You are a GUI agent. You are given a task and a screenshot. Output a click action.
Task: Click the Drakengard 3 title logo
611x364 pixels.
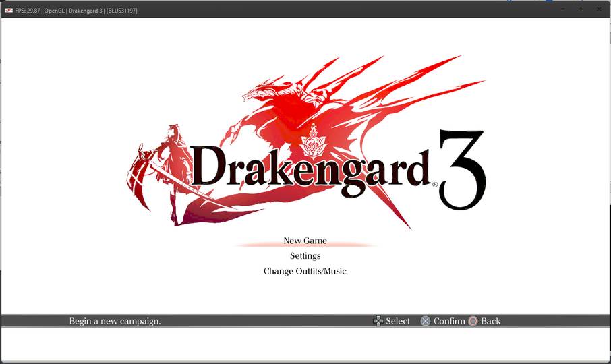click(306, 142)
